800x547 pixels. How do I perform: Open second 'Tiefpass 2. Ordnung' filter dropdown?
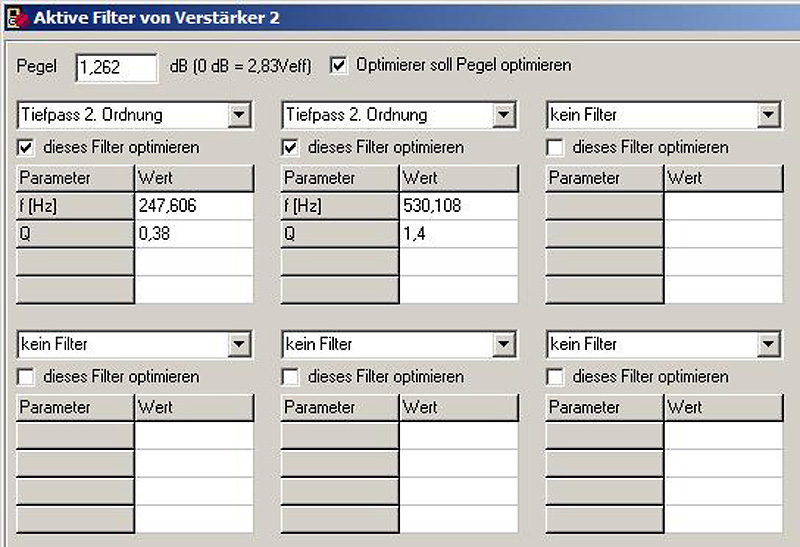point(504,115)
